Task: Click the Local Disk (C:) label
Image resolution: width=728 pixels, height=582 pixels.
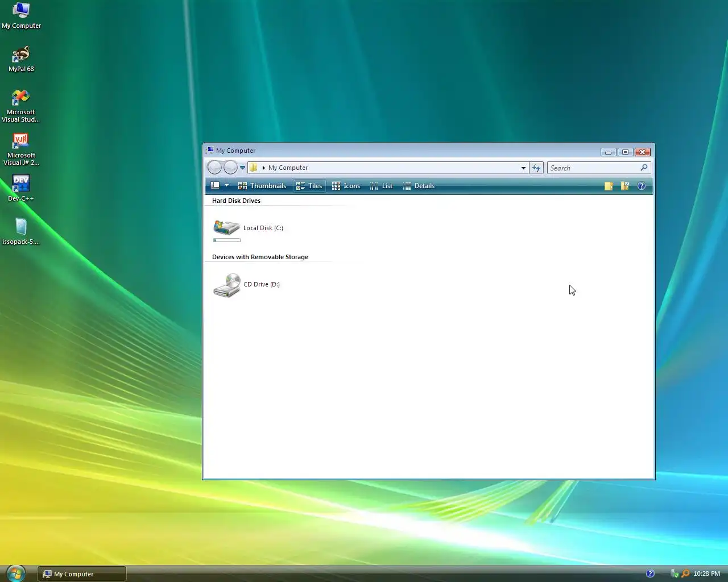Action: click(263, 228)
